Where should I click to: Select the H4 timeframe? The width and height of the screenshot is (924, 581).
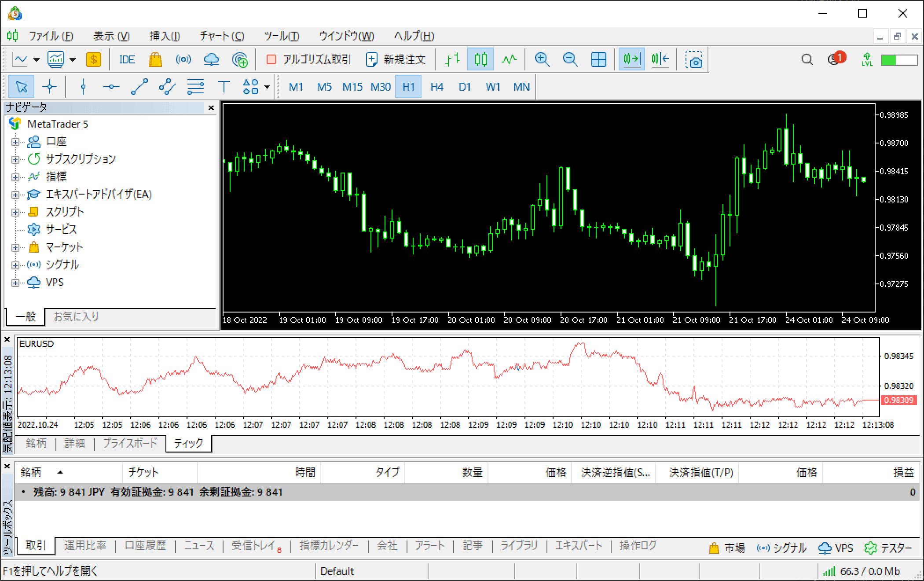(437, 87)
